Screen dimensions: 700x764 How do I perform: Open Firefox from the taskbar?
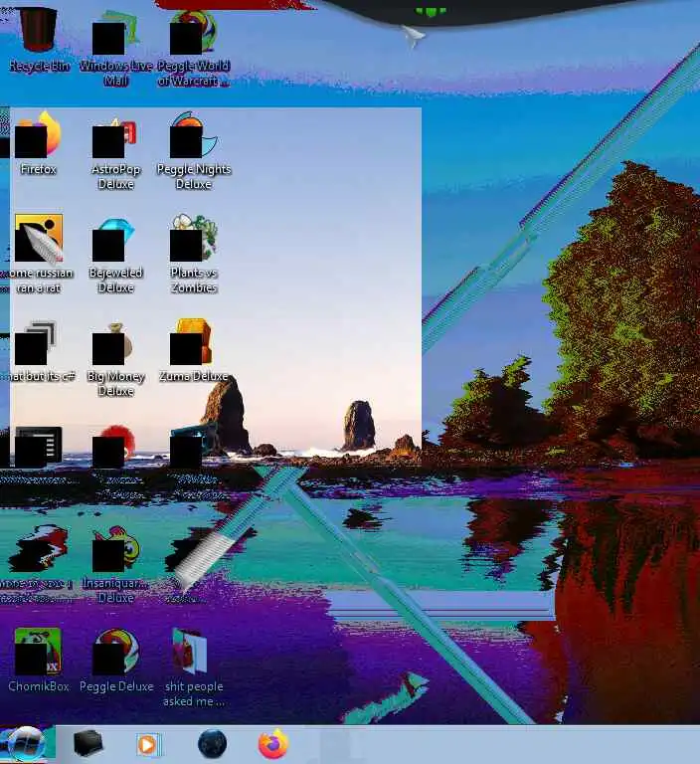272,744
